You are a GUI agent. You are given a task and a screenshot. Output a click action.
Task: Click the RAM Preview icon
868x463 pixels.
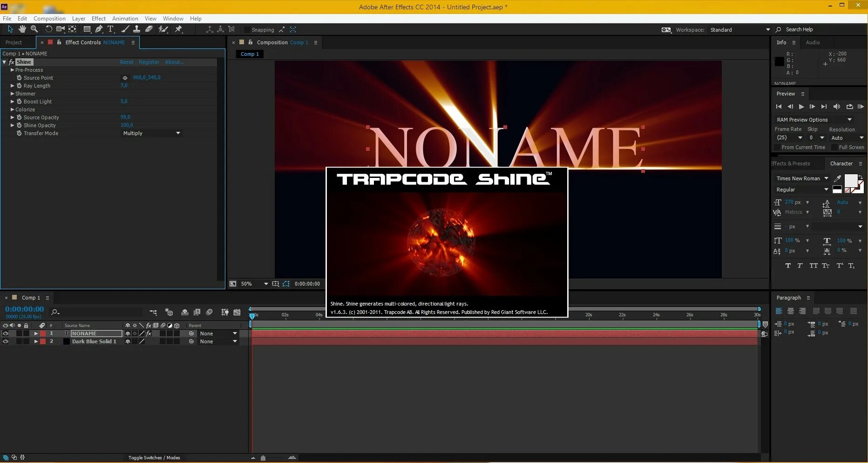pos(861,107)
